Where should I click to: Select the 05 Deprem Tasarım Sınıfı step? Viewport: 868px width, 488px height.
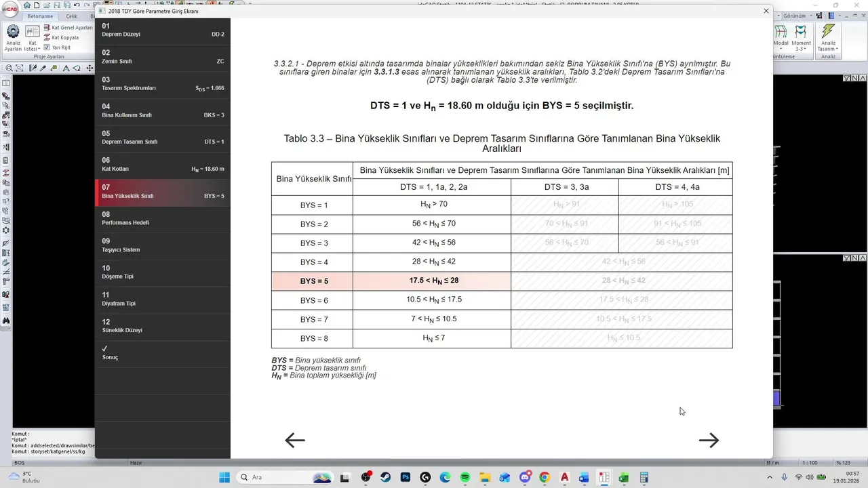click(163, 138)
